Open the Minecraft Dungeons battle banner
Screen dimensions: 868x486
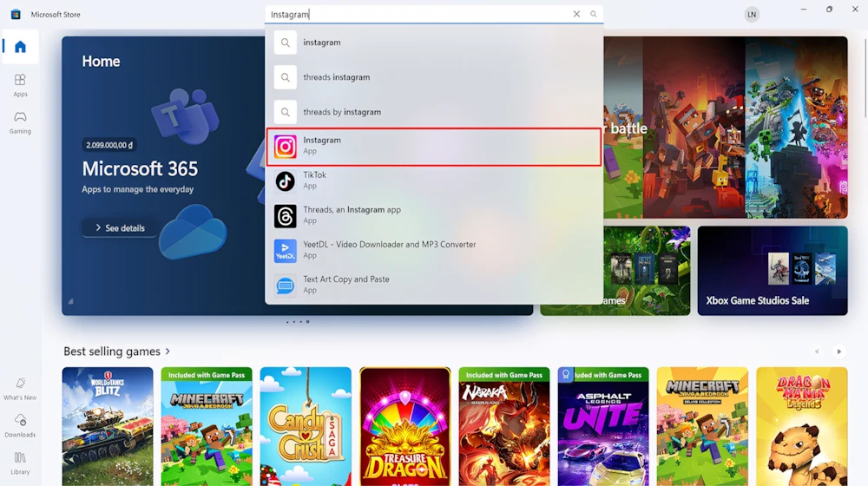pos(725,128)
